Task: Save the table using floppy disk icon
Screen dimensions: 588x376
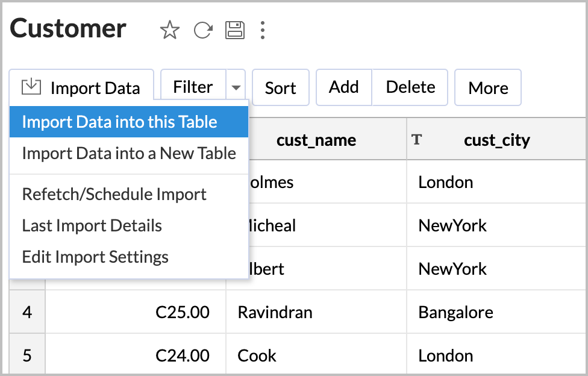Action: 235,30
